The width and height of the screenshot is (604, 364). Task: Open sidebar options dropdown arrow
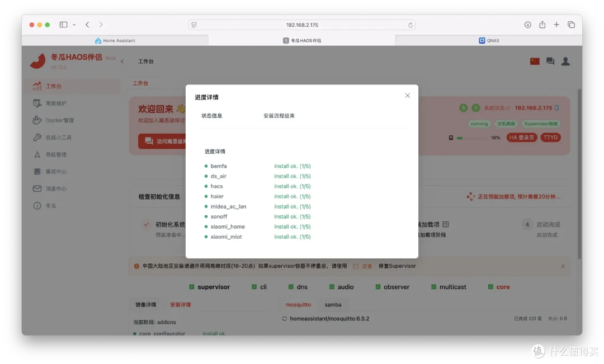pos(74,25)
